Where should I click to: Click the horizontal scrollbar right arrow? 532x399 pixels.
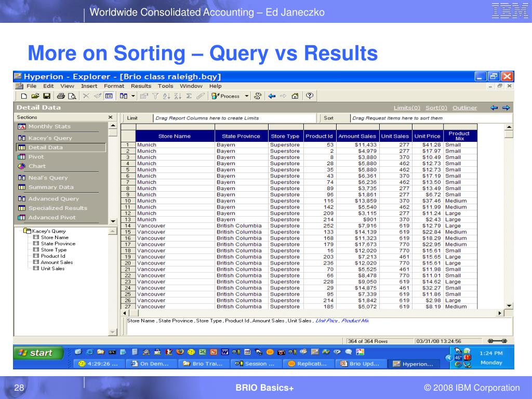[x=499, y=313]
